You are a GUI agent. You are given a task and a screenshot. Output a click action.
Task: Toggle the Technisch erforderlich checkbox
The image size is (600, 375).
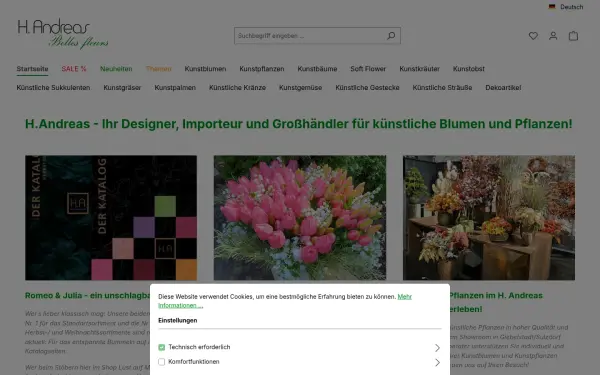(161, 347)
